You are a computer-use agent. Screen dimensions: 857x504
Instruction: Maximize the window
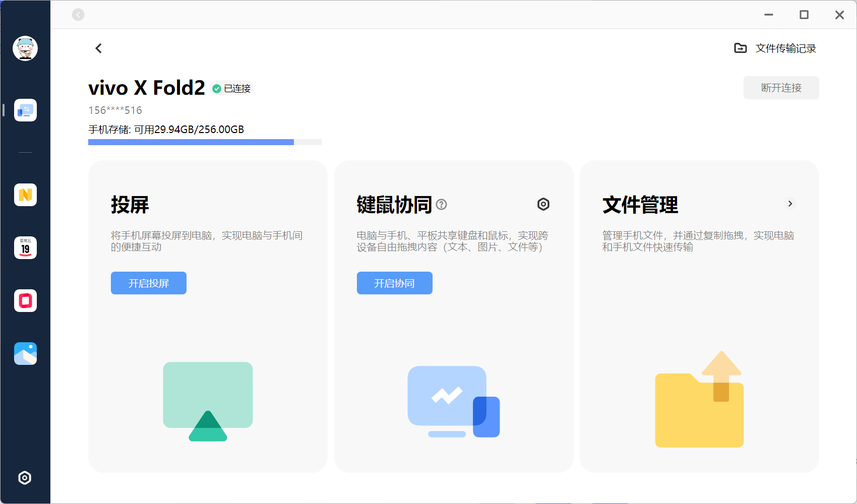pos(804,15)
